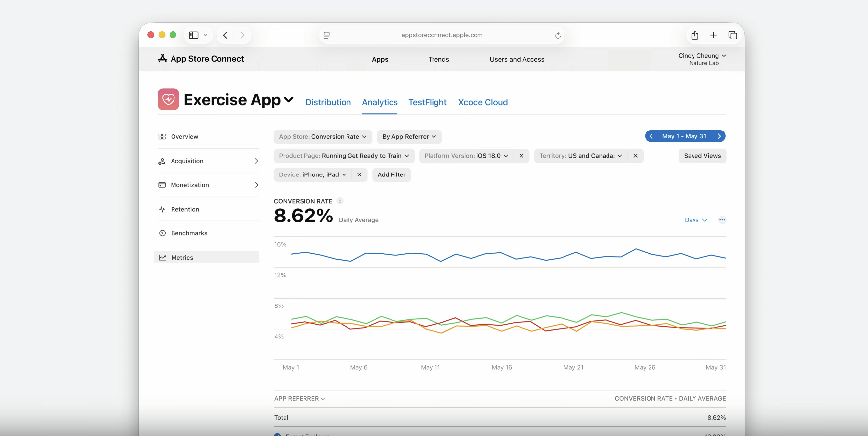Show the tab overview icon
868x436 pixels.
tap(733, 35)
